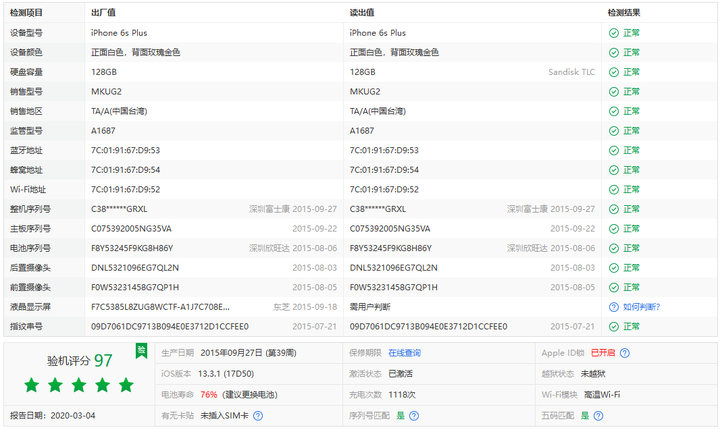Click the green check icon for 后置摄像头 row

point(613,268)
